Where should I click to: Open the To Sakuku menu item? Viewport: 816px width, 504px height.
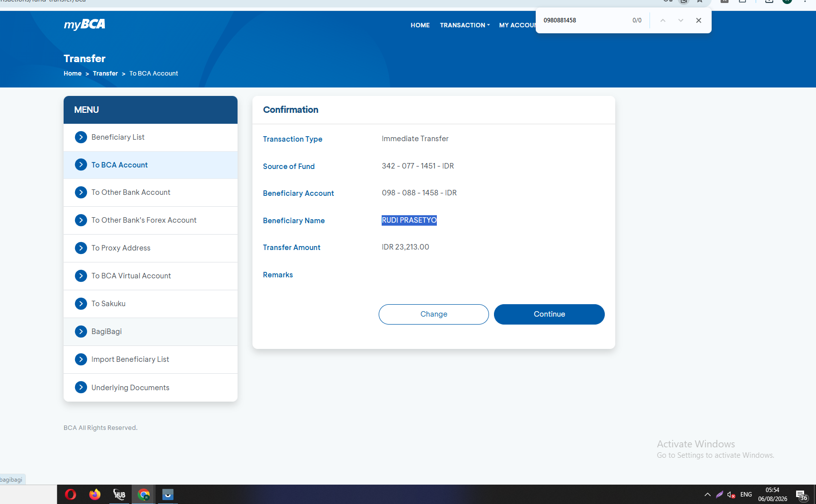151,304
